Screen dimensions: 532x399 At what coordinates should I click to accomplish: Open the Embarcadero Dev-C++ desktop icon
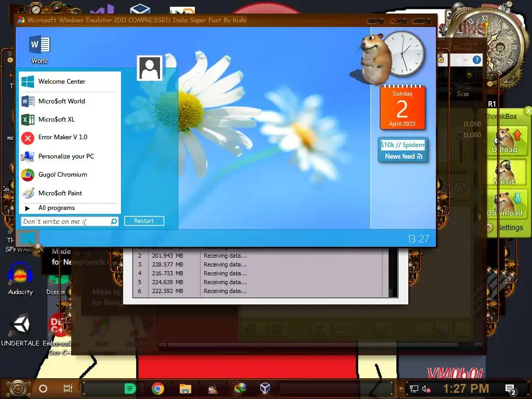coord(58,334)
